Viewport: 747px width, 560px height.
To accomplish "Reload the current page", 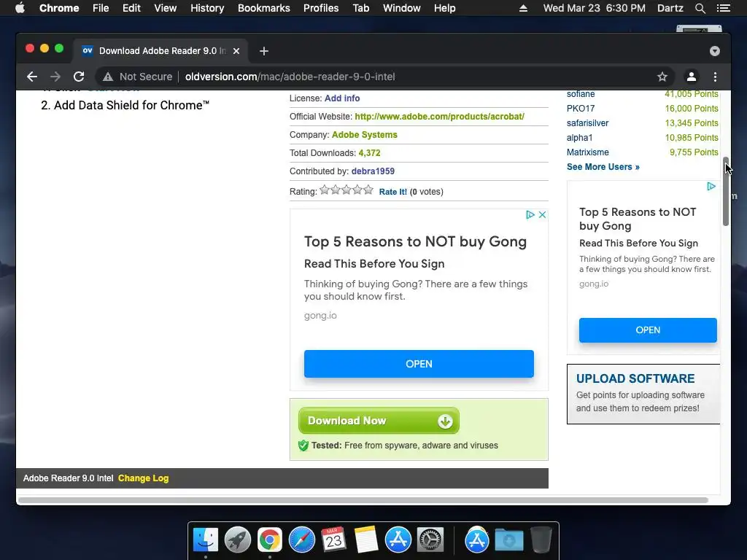I will click(x=79, y=77).
